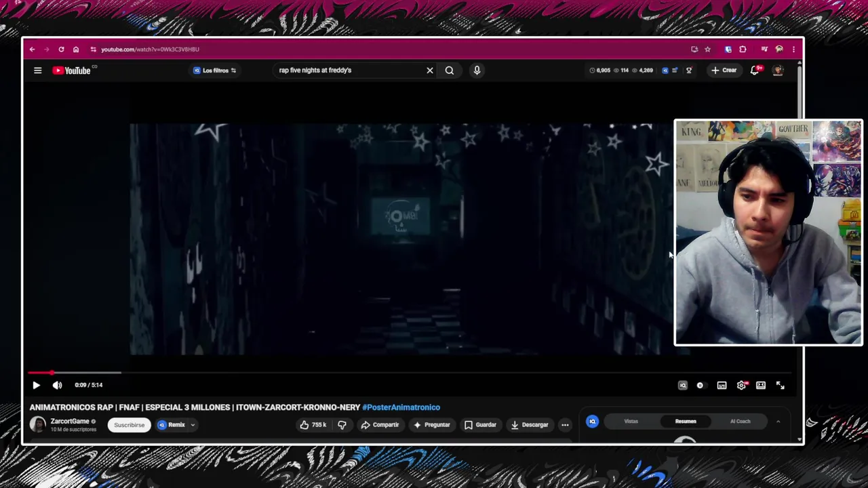The image size is (868, 488).
Task: Play the video
Action: [x=37, y=386]
